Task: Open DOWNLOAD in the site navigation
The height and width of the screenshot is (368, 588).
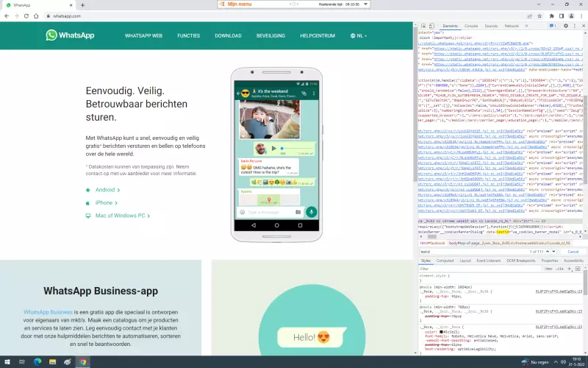Action: click(x=228, y=35)
